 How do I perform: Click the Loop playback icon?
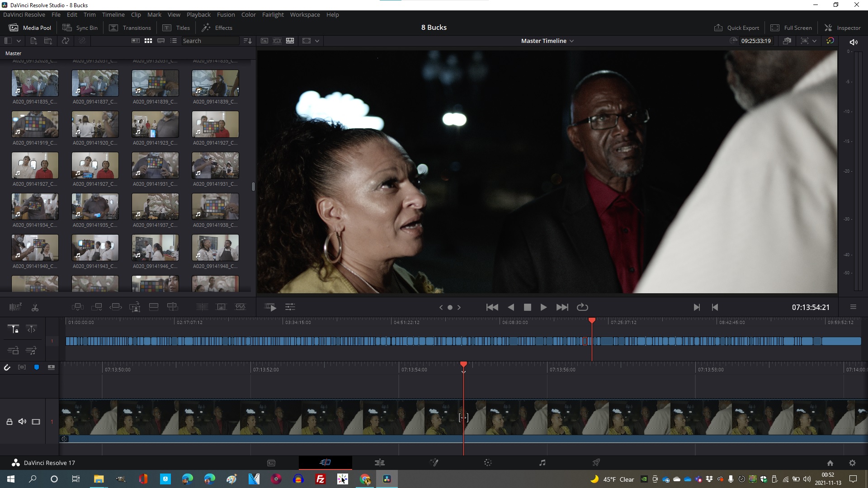pos(582,307)
